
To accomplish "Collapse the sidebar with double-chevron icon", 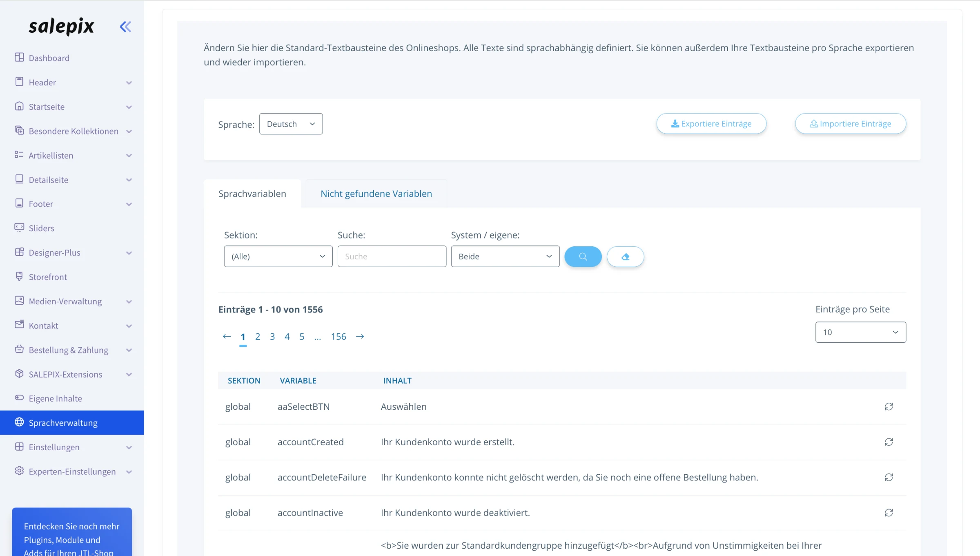I will tap(125, 27).
